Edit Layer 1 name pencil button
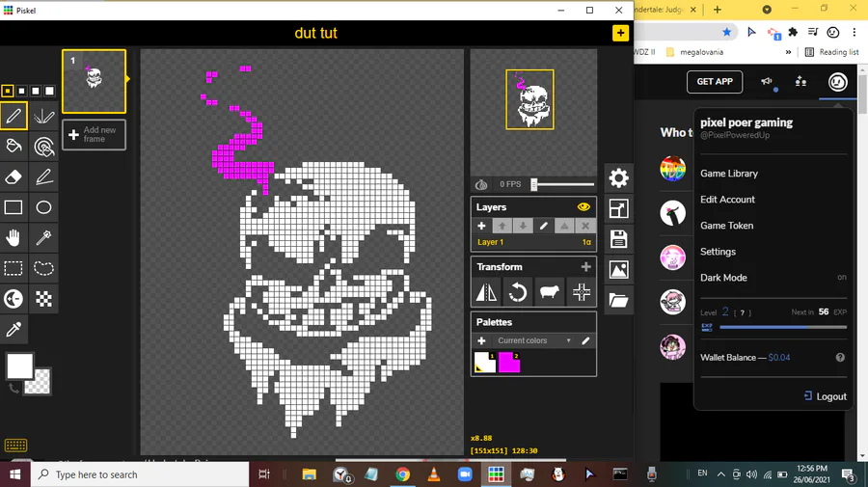 (x=544, y=226)
